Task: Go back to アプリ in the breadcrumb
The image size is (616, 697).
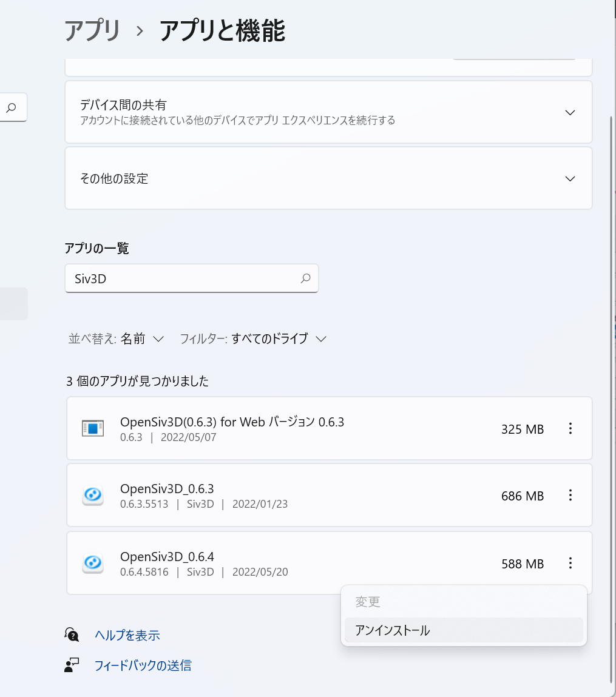Action: coord(92,30)
